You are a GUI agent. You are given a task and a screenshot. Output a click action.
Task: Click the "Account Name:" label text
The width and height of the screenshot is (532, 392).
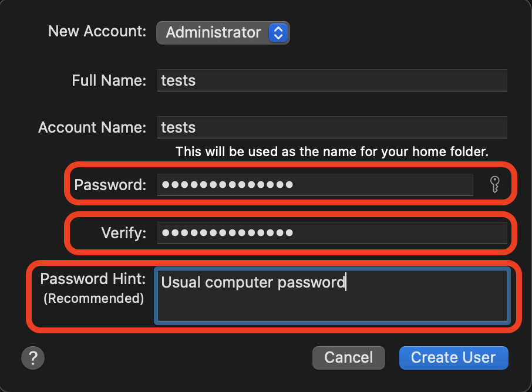[x=92, y=127]
